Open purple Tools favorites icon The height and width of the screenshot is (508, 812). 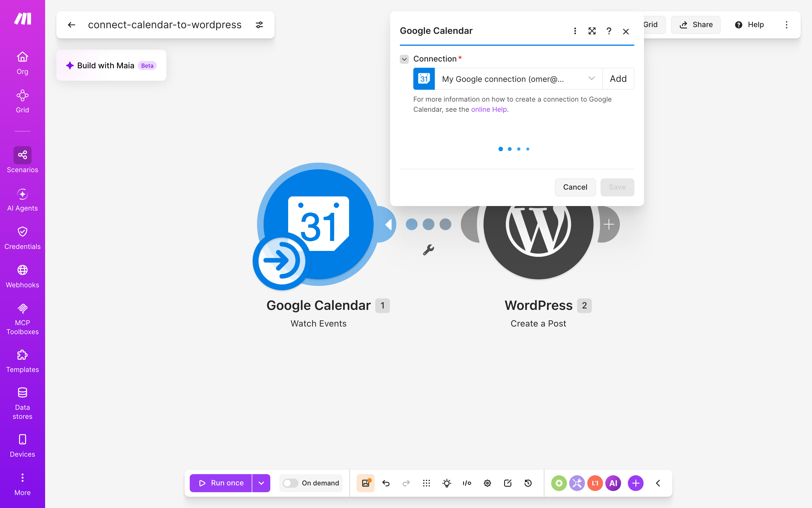click(x=577, y=483)
